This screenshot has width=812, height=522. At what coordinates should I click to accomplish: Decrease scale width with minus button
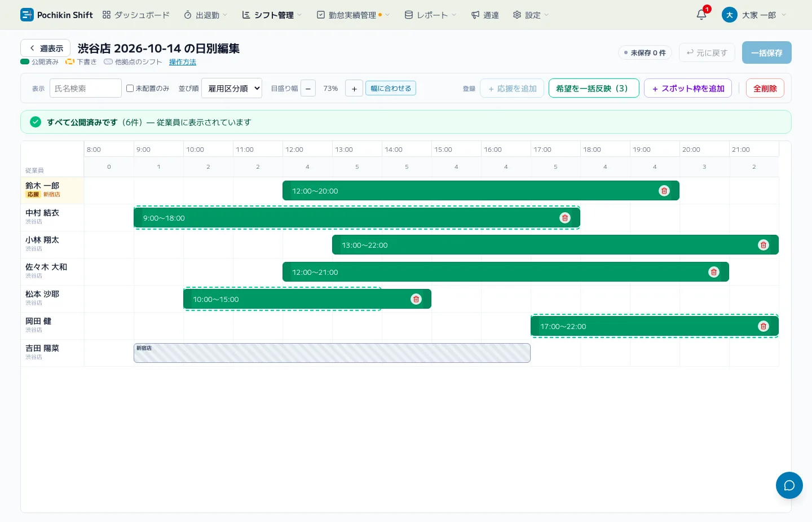308,89
